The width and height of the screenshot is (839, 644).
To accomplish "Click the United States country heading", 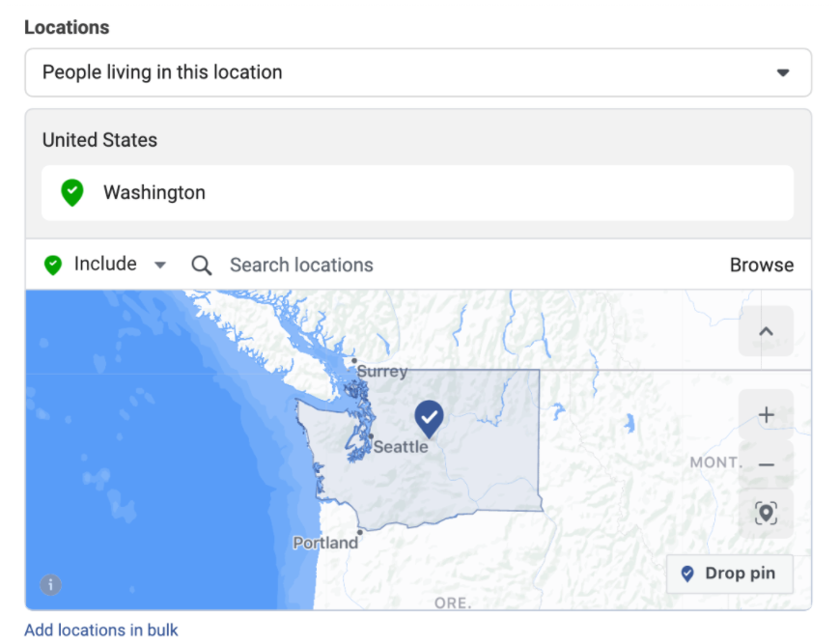I will pyautogui.click(x=100, y=140).
